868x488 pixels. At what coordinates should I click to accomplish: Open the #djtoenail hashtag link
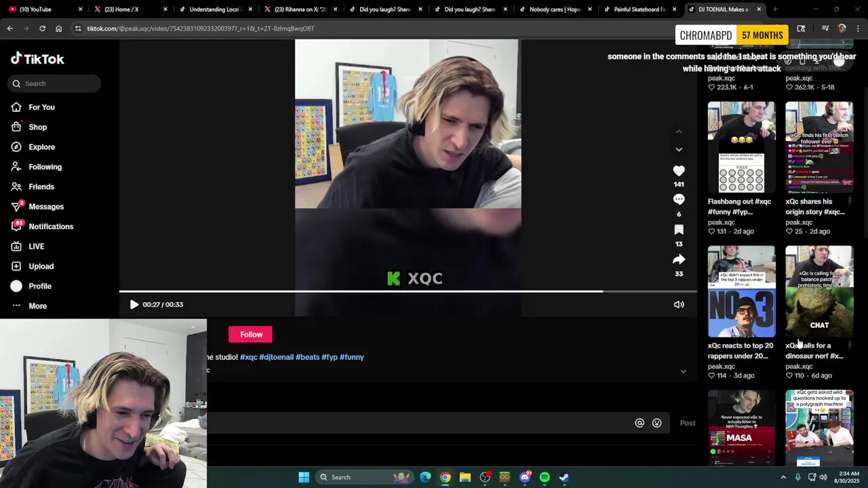(276, 357)
